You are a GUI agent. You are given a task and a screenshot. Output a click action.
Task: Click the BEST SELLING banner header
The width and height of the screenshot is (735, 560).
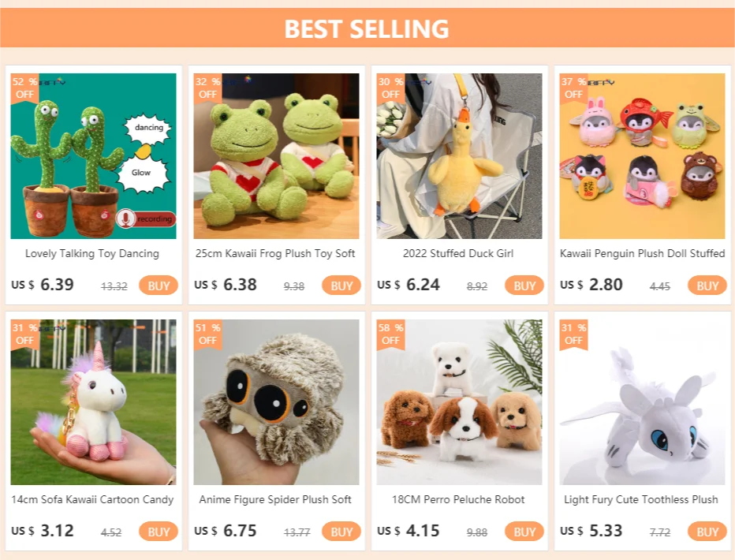367,28
